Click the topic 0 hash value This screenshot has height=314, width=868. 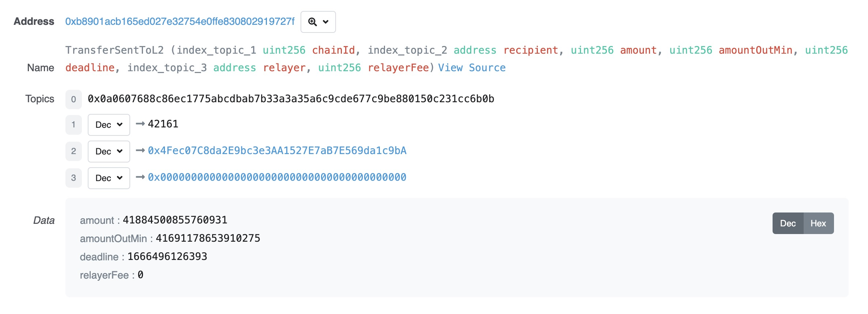291,99
